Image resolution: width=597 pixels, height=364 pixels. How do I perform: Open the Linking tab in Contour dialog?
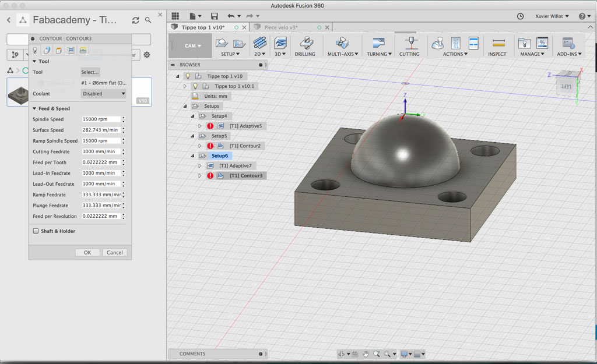point(83,50)
